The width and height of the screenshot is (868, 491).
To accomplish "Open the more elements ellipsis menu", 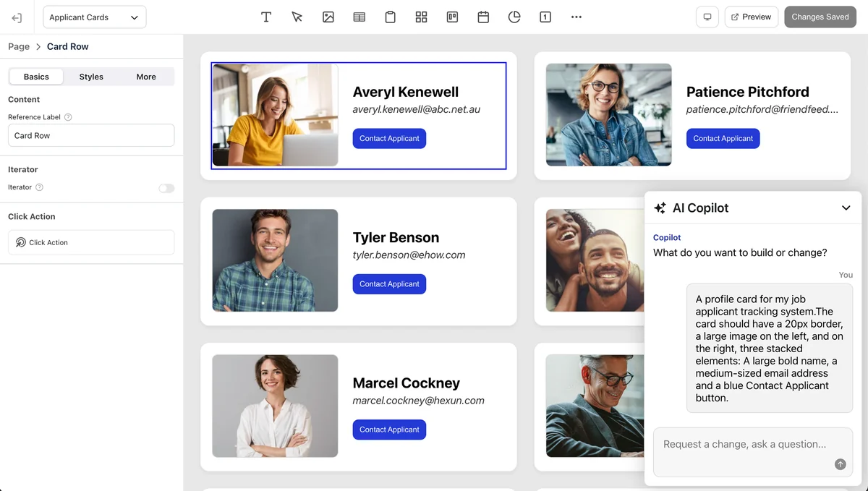I will point(576,17).
